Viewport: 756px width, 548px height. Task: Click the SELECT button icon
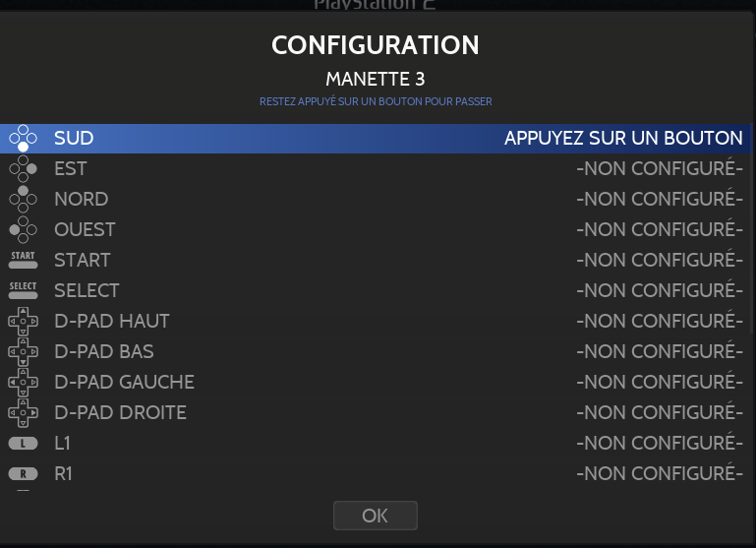pyautogui.click(x=23, y=291)
